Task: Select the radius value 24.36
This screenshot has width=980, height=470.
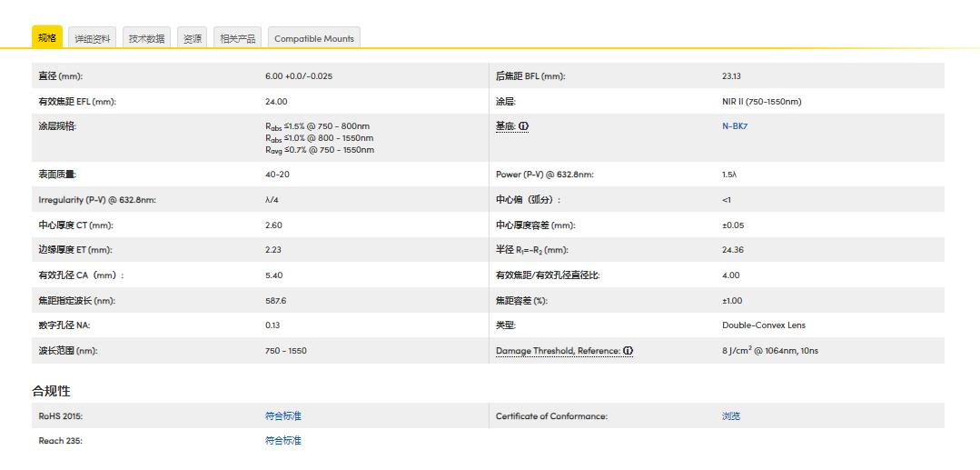Action: [x=732, y=250]
